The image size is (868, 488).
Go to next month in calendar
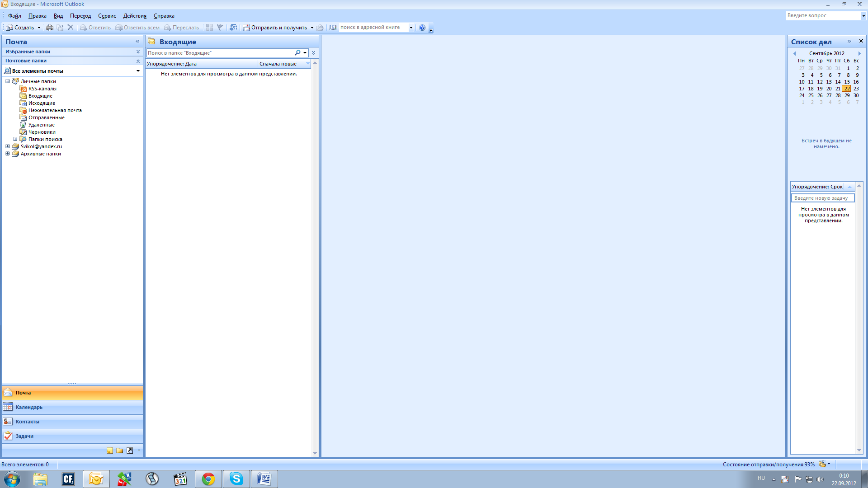[x=859, y=53]
